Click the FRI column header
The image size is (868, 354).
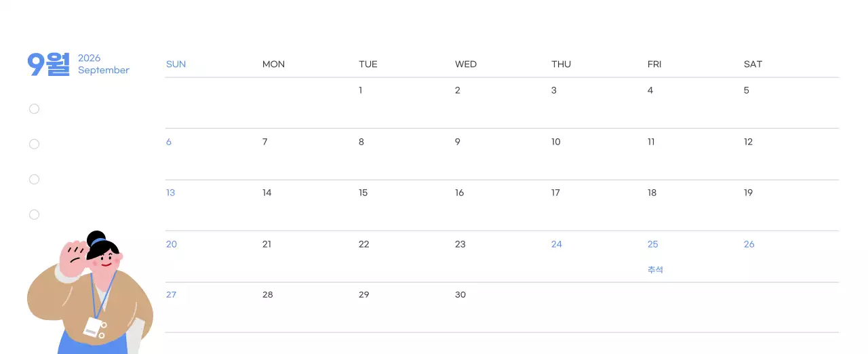tap(654, 64)
